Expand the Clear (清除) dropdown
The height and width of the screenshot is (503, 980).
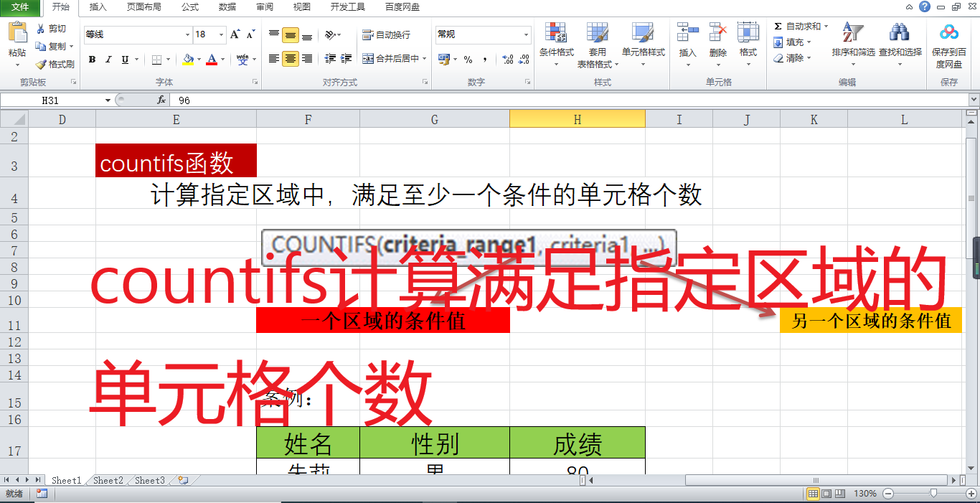809,58
